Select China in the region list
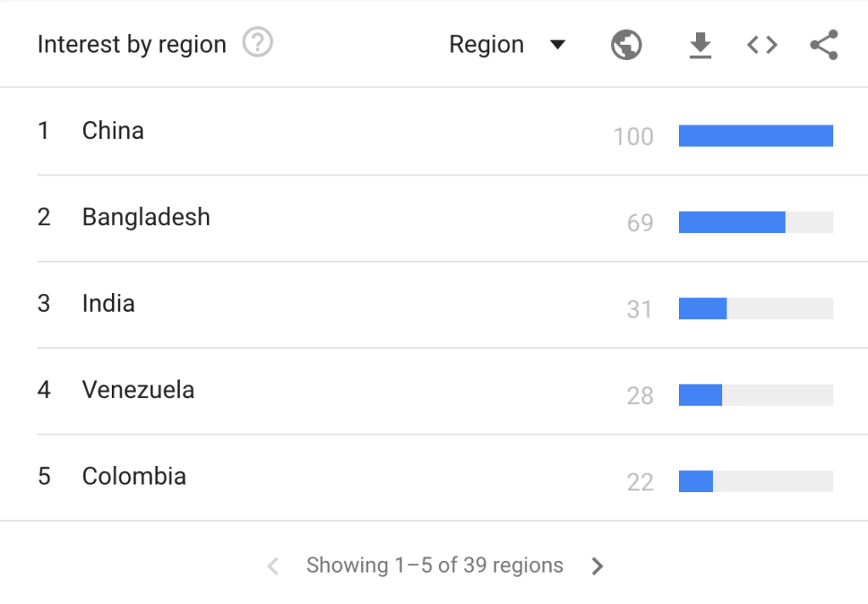Screen dimensions: 868x604 point(113,131)
